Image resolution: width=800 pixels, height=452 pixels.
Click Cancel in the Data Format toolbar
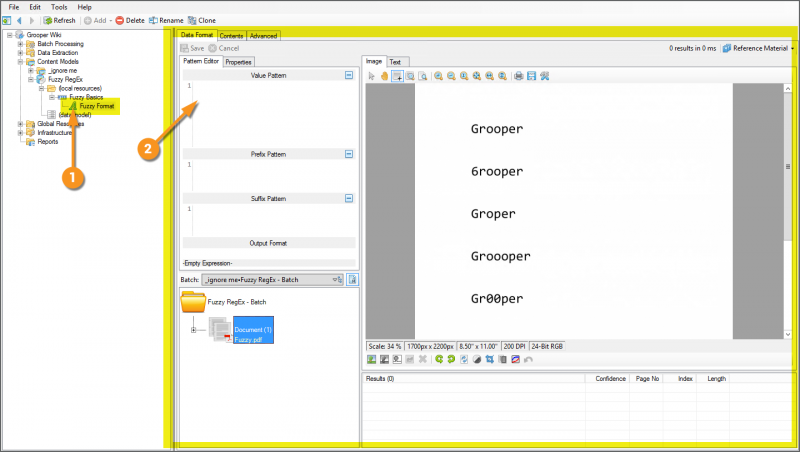[224, 48]
